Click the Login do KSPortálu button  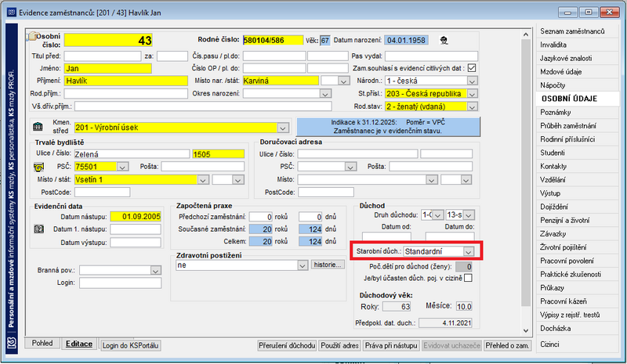tap(130, 346)
